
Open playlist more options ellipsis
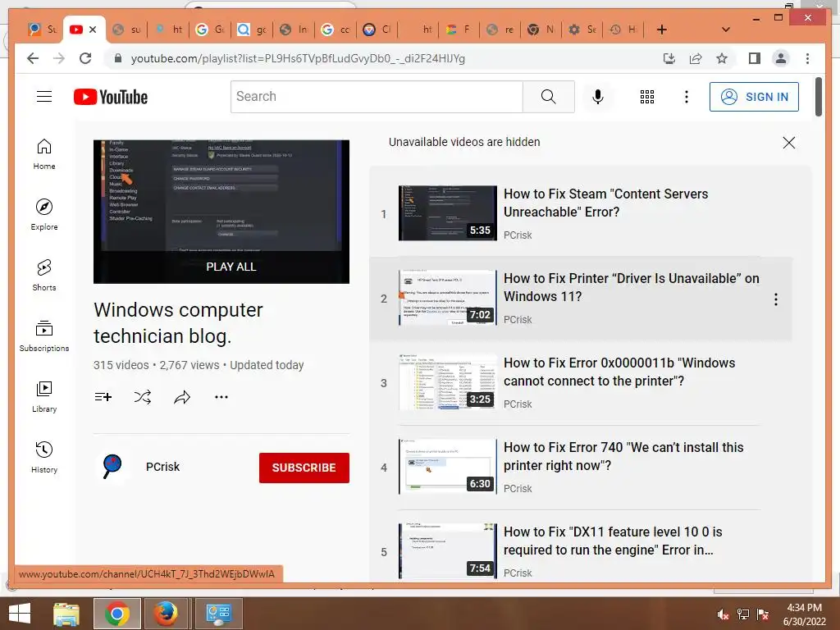coord(221,397)
